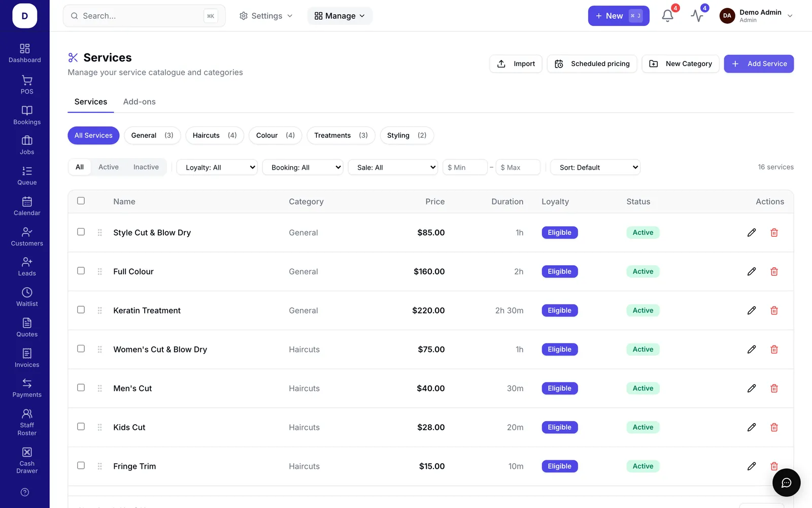Screen dimensions: 812x508
Task: Open the Leads sidebar icon
Action: (x=27, y=262)
